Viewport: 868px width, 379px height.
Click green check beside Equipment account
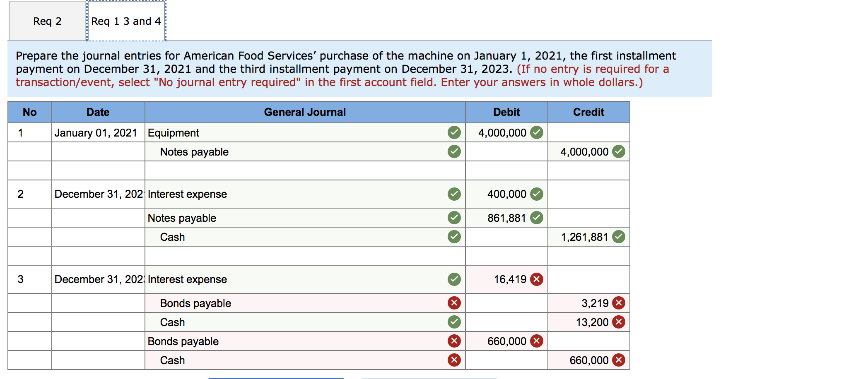click(x=454, y=132)
